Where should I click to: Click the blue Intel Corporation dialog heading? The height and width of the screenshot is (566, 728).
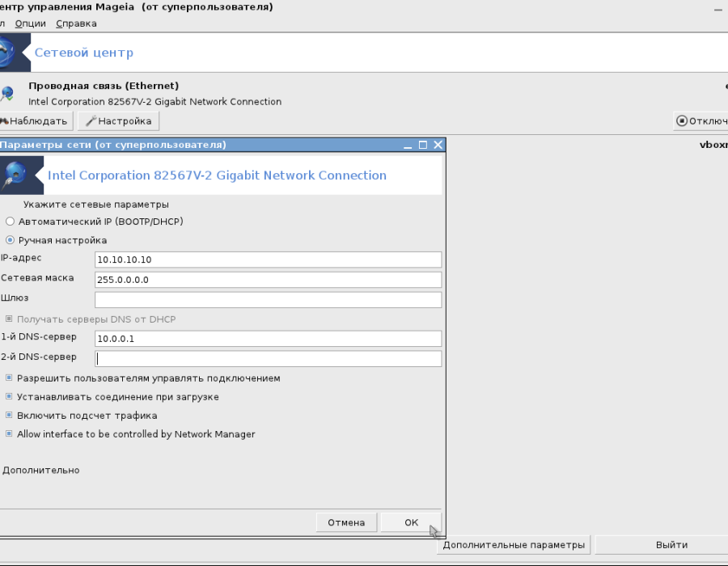(x=217, y=175)
